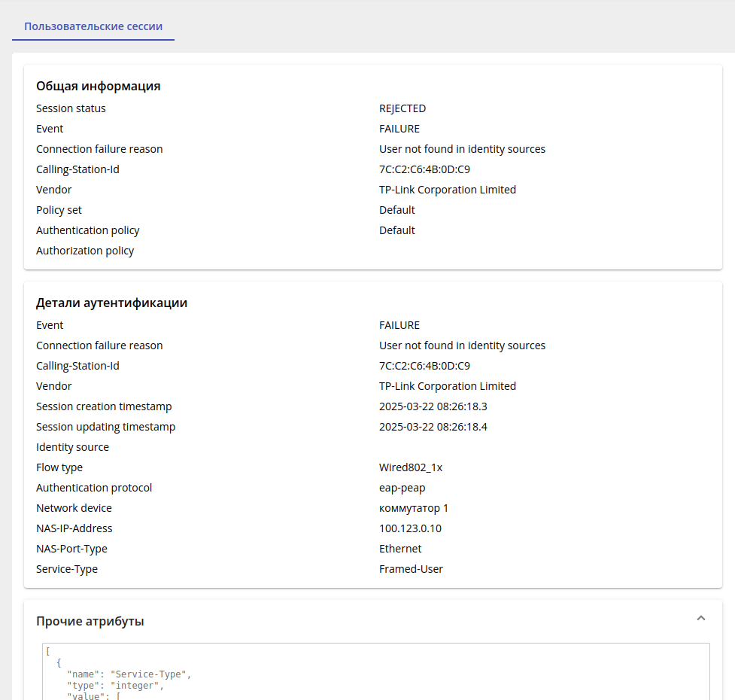Click the Framed-User Service-Type value
The height and width of the screenshot is (700, 735).
[411, 569]
